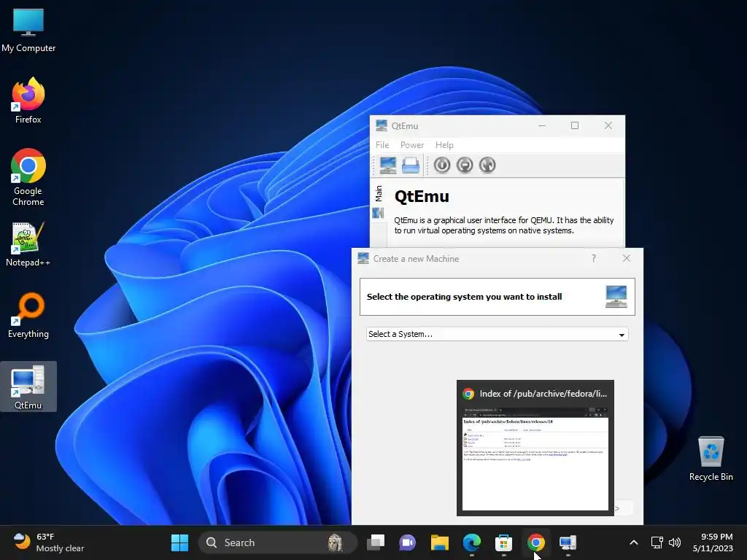Click the network icon in system tray
Viewport: 747px width, 560px height.
tap(657, 542)
